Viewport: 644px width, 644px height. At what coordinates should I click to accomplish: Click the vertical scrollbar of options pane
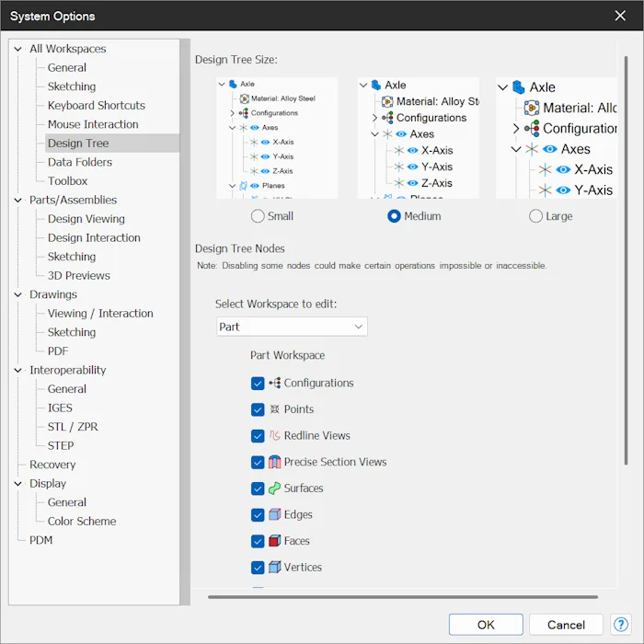[x=626, y=260]
